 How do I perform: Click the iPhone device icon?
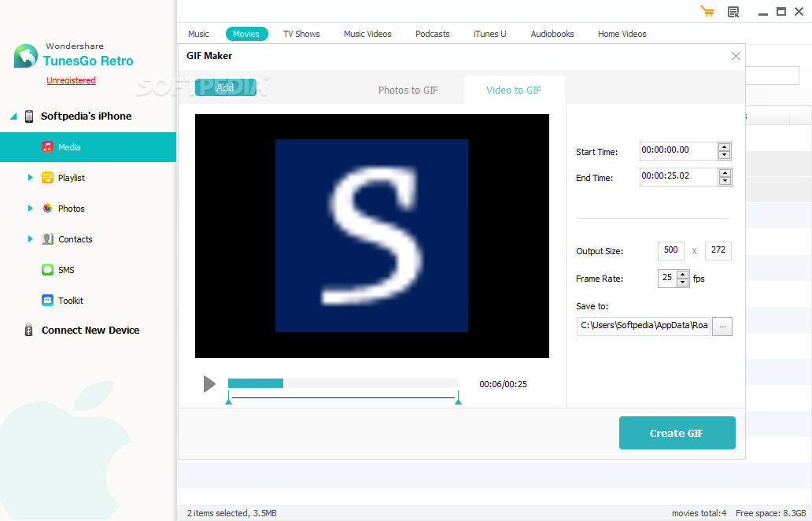(29, 116)
